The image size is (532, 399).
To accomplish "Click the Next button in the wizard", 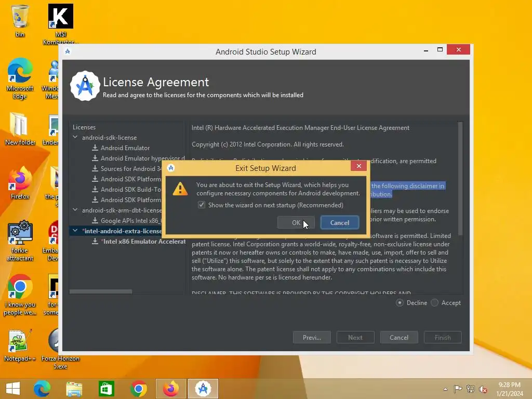I will tap(355, 337).
